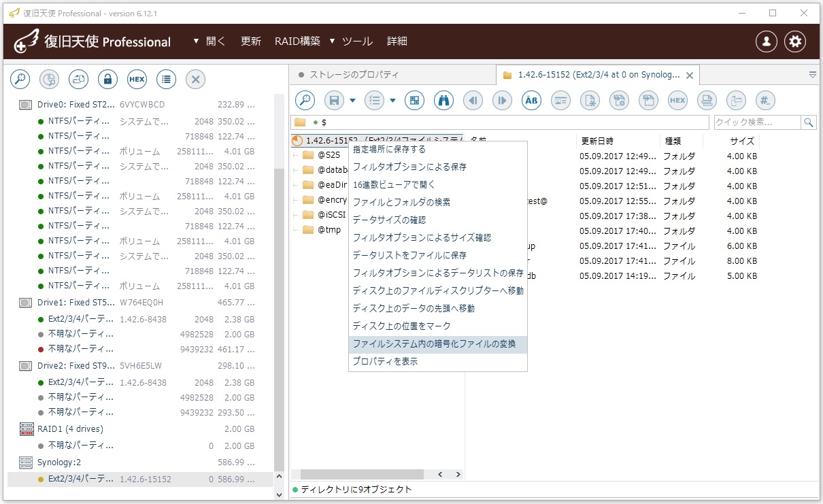The height and width of the screenshot is (504, 823).
Task: Select 指定場所に保存する from context menu
Action: (x=438, y=149)
